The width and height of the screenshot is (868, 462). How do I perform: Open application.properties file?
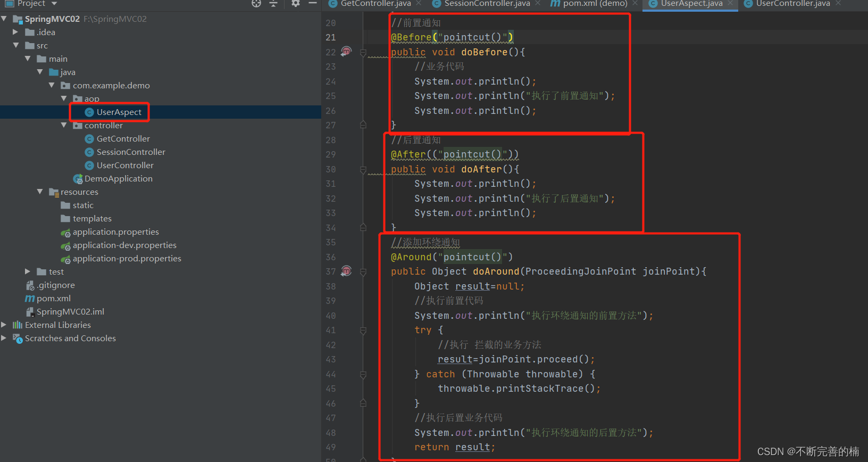pyautogui.click(x=116, y=232)
